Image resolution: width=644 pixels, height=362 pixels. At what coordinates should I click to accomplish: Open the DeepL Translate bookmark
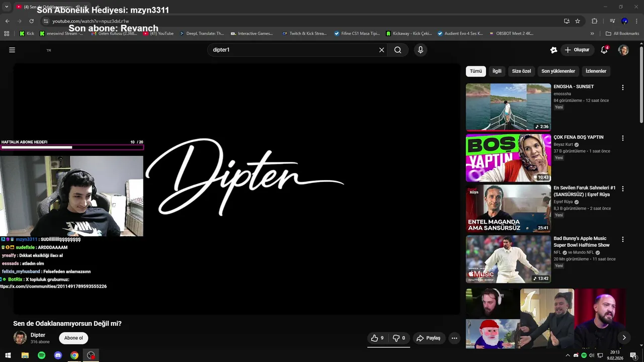201,34
